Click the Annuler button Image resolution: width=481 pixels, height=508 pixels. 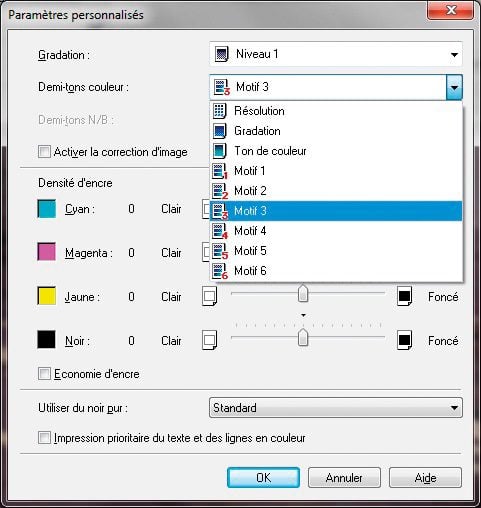point(344,477)
